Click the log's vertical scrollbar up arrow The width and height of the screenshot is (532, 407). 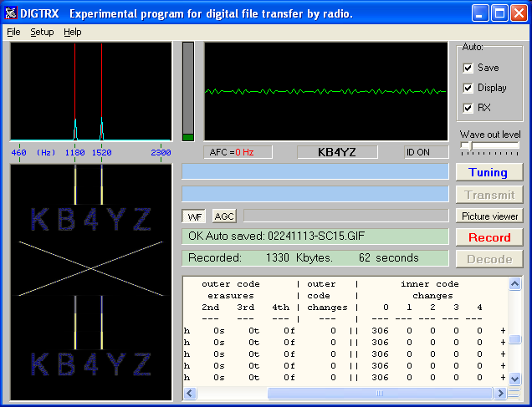[x=515, y=285]
